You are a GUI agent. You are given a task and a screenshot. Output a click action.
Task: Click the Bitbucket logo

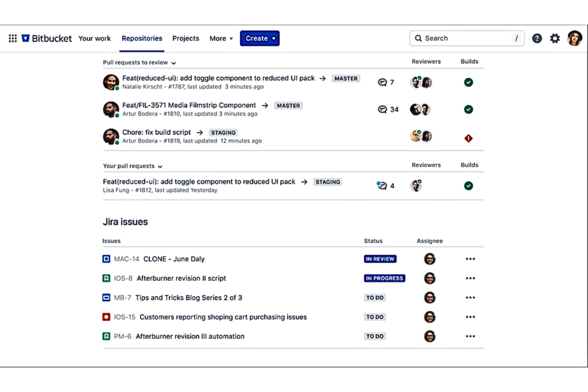pos(47,38)
